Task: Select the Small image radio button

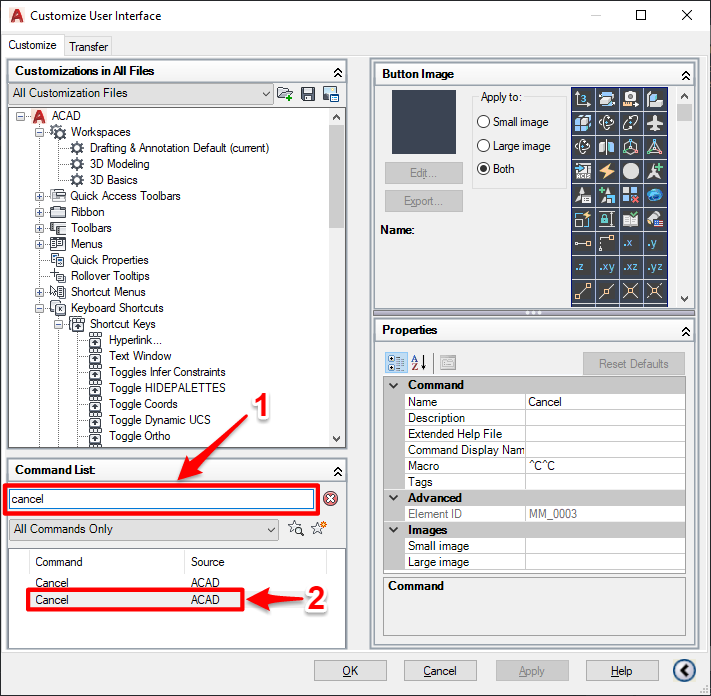Action: (x=483, y=122)
